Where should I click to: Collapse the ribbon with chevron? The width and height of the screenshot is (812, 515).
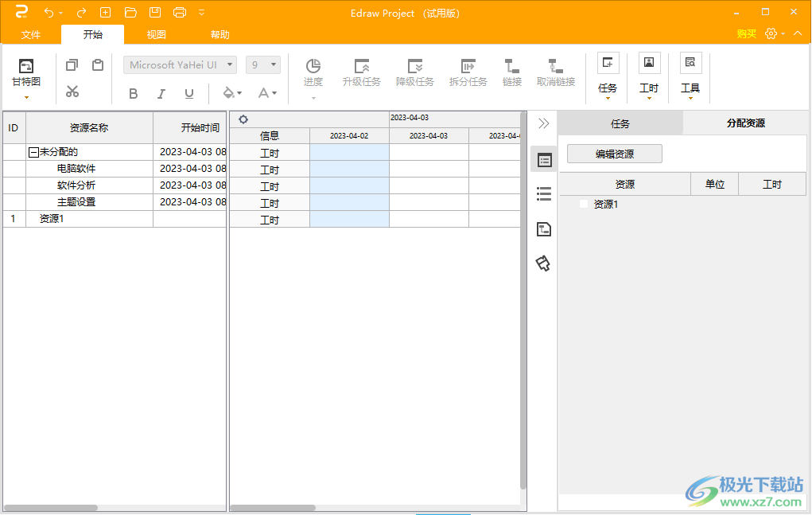798,33
